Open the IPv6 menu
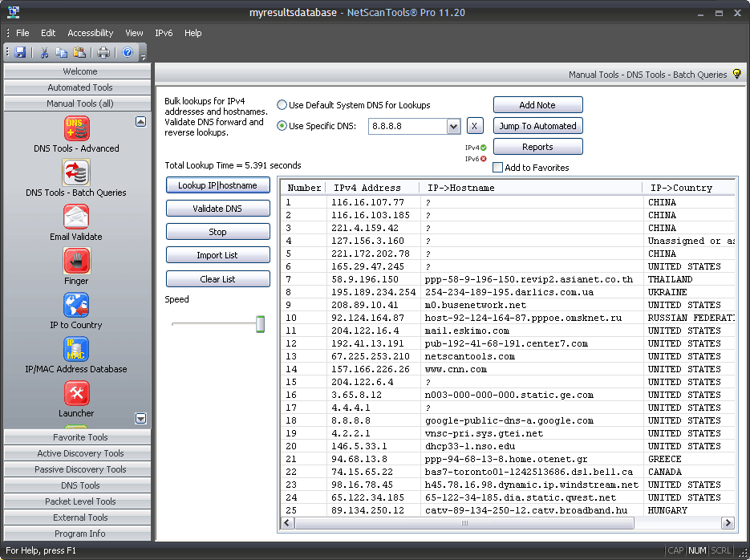750x560 pixels. 164,33
